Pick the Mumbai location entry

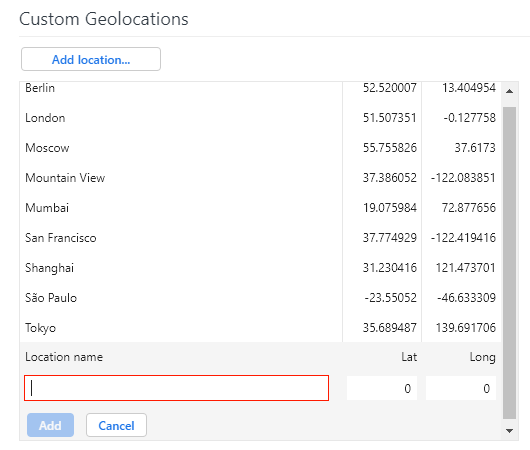260,208
